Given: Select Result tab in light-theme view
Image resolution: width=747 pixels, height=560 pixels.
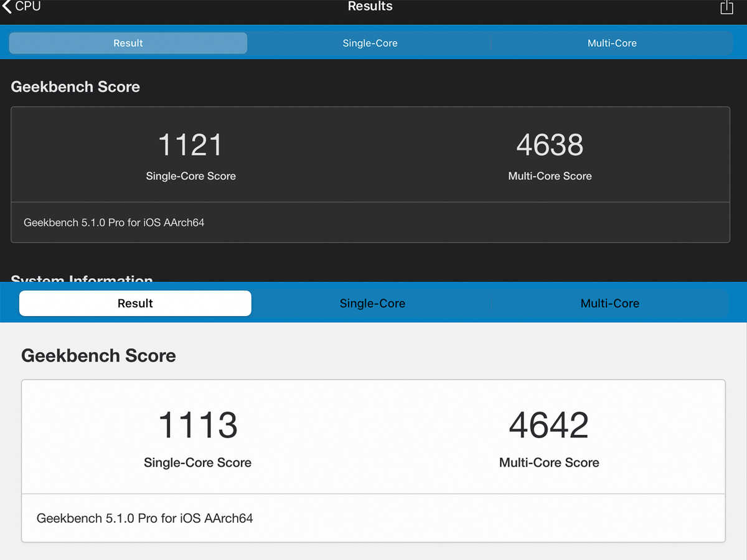Looking at the screenshot, I should 135,304.
